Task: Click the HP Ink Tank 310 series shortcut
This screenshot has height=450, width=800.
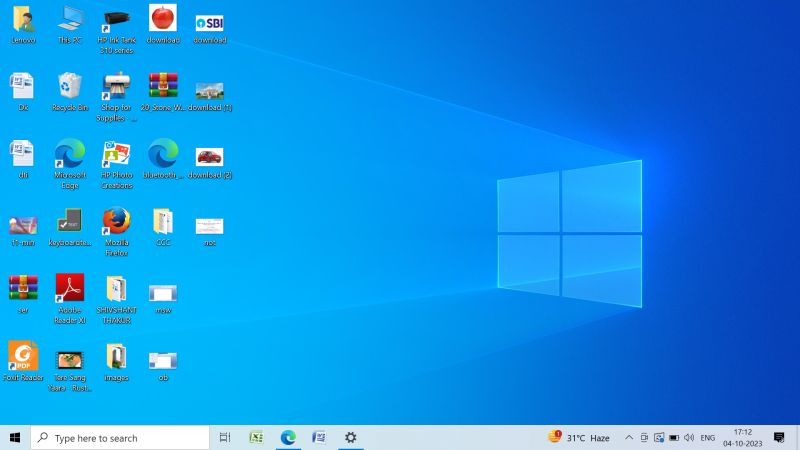Action: 116,20
